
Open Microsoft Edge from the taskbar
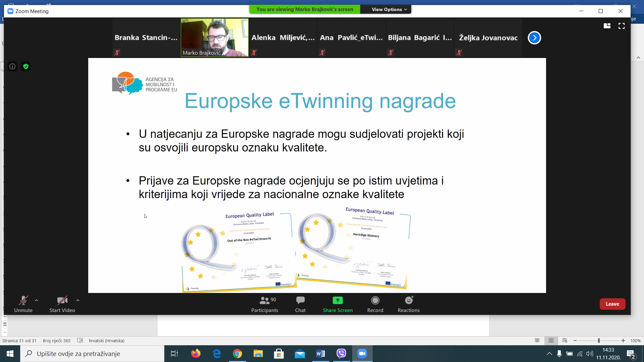coord(217,354)
